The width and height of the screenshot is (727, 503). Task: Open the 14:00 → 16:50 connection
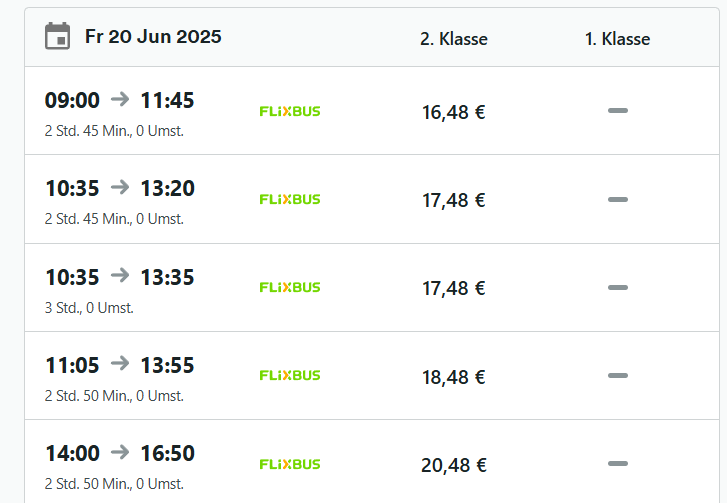pos(119,453)
